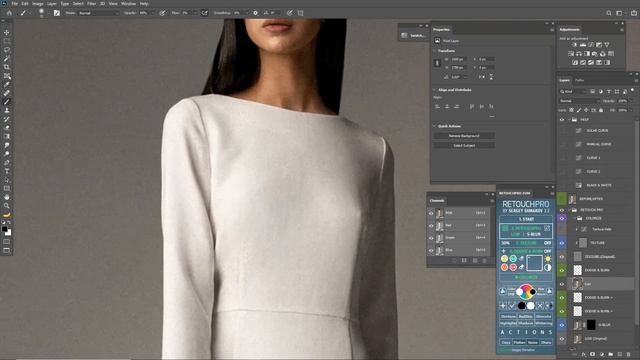Screen dimensions: 640x360
Task: Select the Channels tab
Action: [437, 200]
